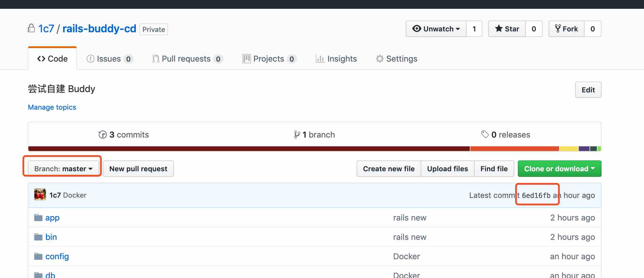Click the commits history clock icon

(102, 135)
